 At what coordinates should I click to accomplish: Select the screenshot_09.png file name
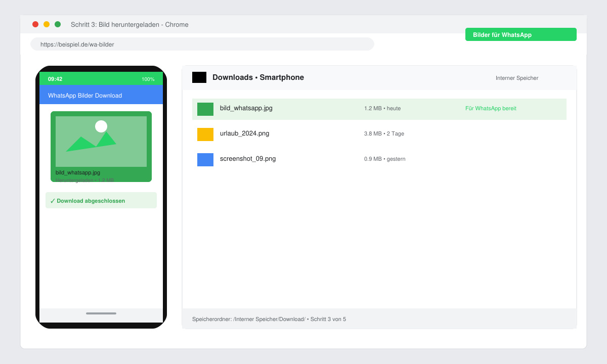[x=248, y=159]
